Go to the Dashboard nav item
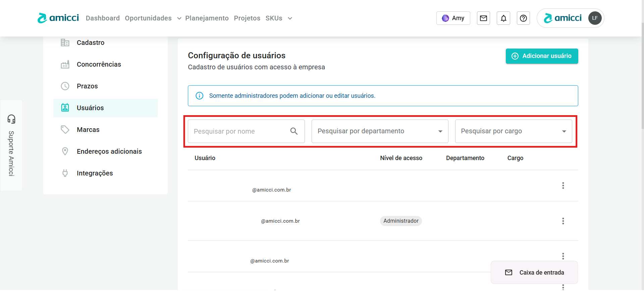 coord(103,18)
